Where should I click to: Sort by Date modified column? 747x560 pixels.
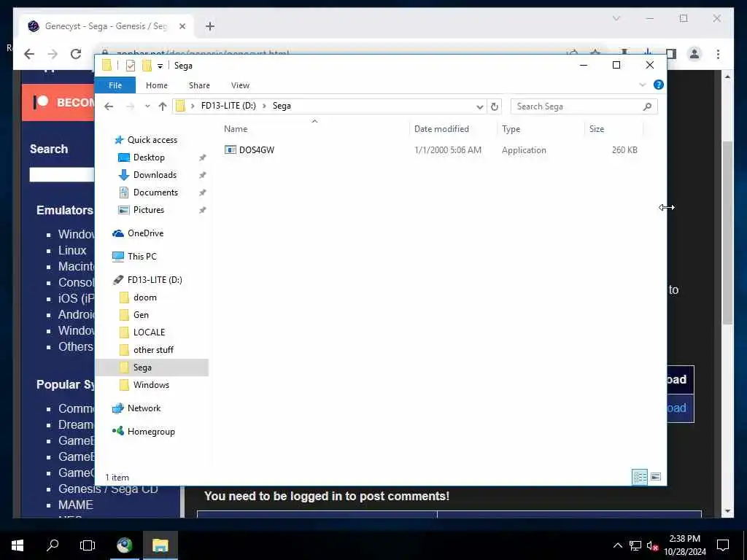click(x=441, y=129)
